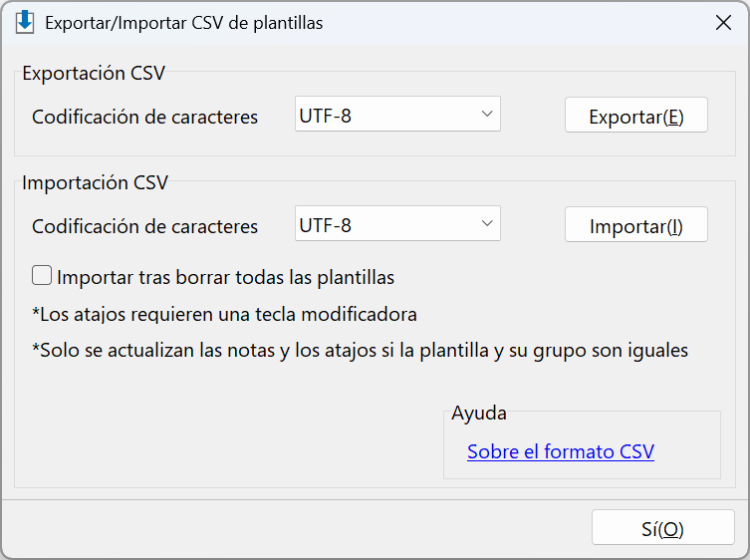Enable Importar tras borrar todas las plantillas checkbox
This screenshot has width=750, height=560.
42,276
